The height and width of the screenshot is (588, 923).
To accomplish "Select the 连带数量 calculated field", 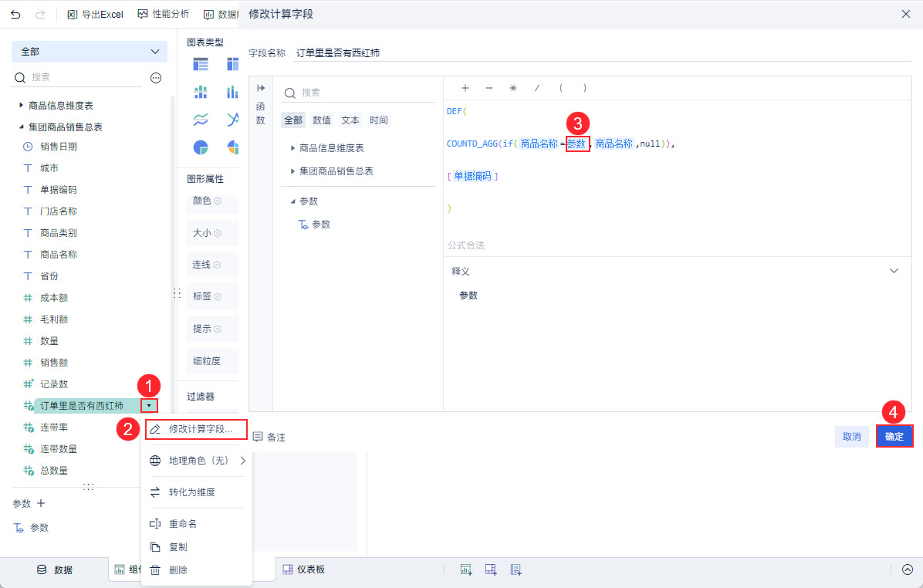I will click(x=59, y=449).
